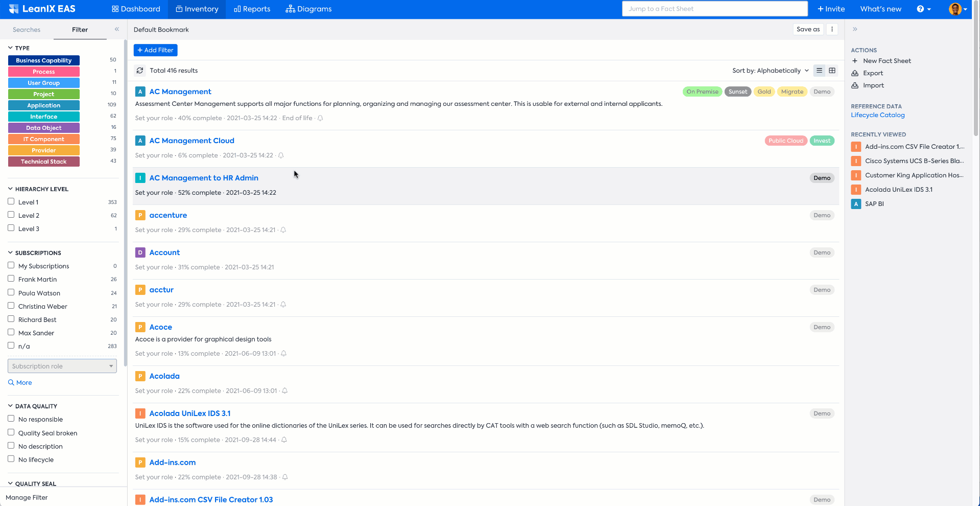Image resolution: width=980 pixels, height=506 pixels.
Task: Check the Quality Seal broken filter
Action: click(11, 432)
